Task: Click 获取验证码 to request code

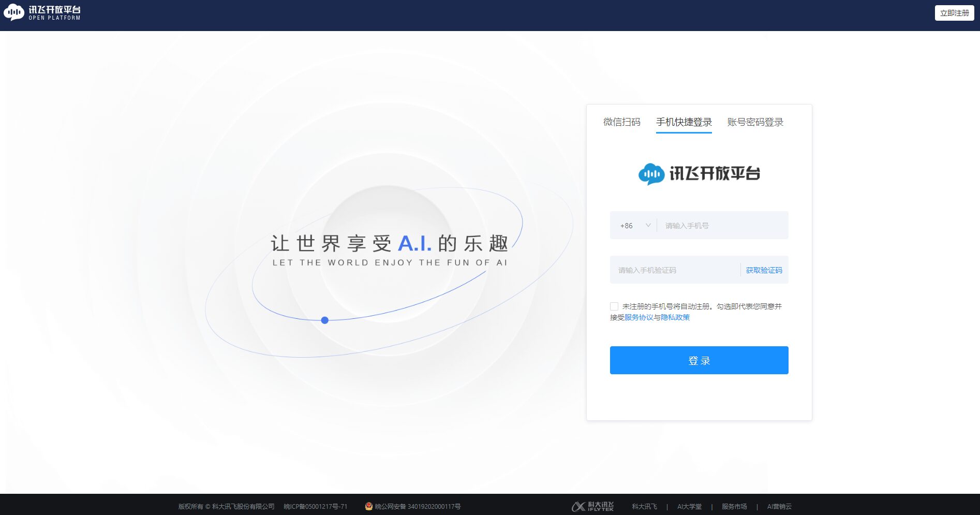Action: tap(764, 270)
